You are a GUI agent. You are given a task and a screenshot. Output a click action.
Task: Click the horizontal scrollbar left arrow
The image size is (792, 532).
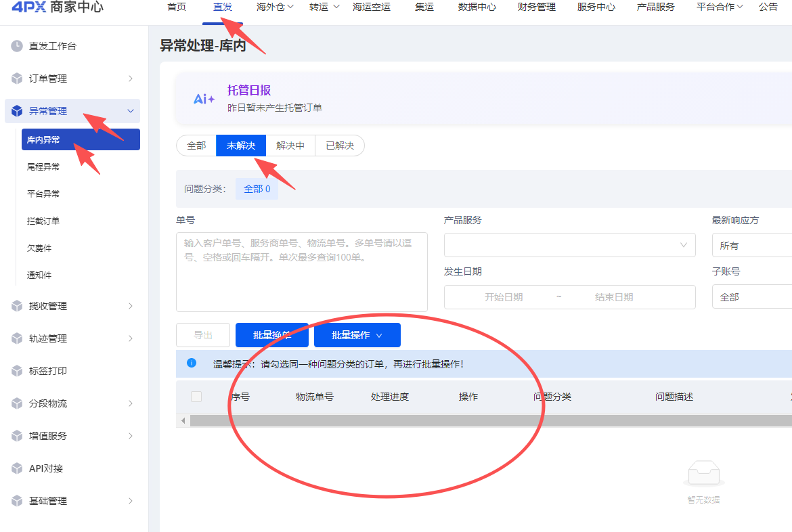183,420
